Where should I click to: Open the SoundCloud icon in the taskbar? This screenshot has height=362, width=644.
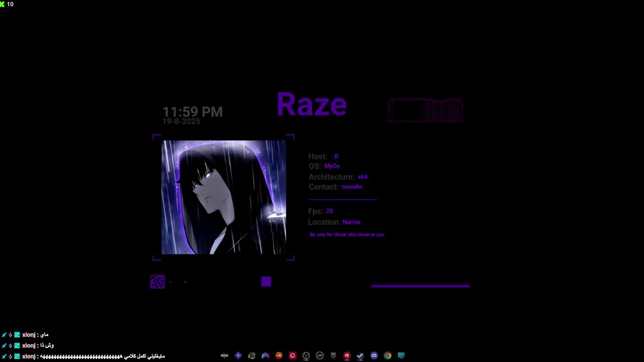coord(279,355)
